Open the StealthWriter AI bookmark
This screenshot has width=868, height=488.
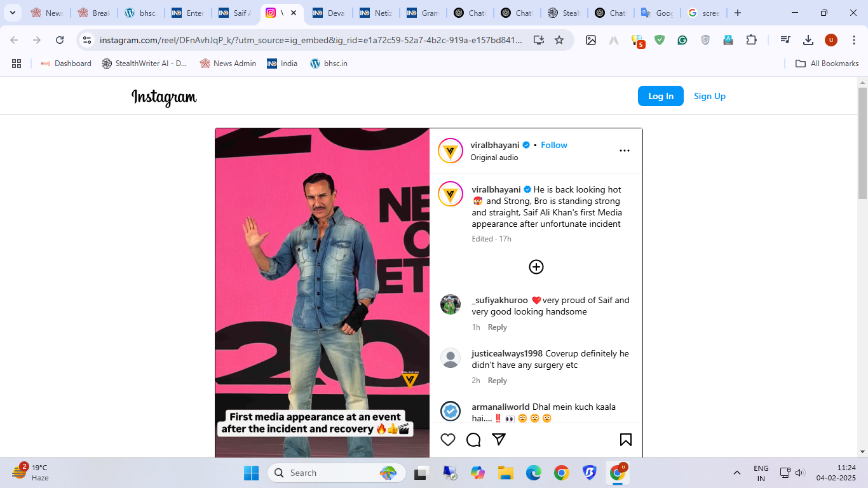tap(145, 64)
